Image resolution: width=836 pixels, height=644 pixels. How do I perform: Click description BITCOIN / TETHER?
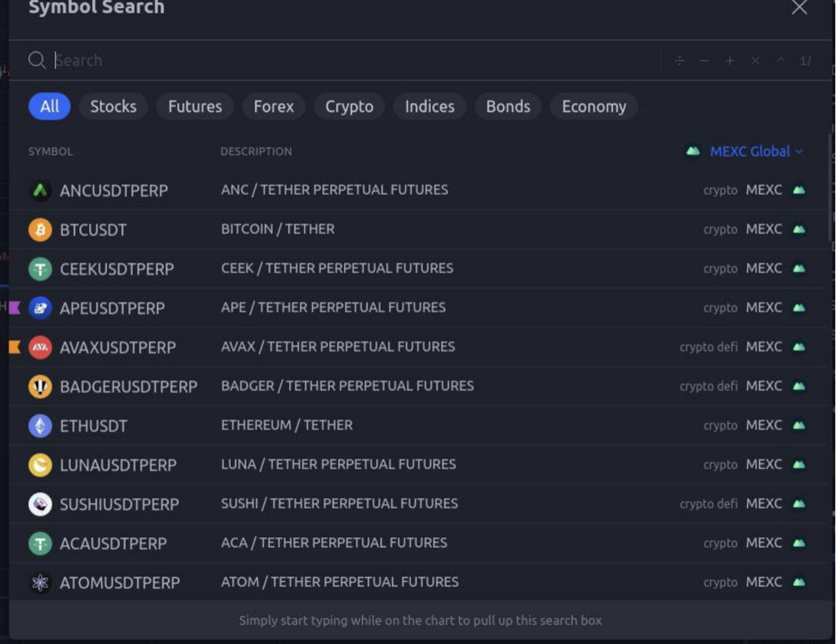(277, 229)
